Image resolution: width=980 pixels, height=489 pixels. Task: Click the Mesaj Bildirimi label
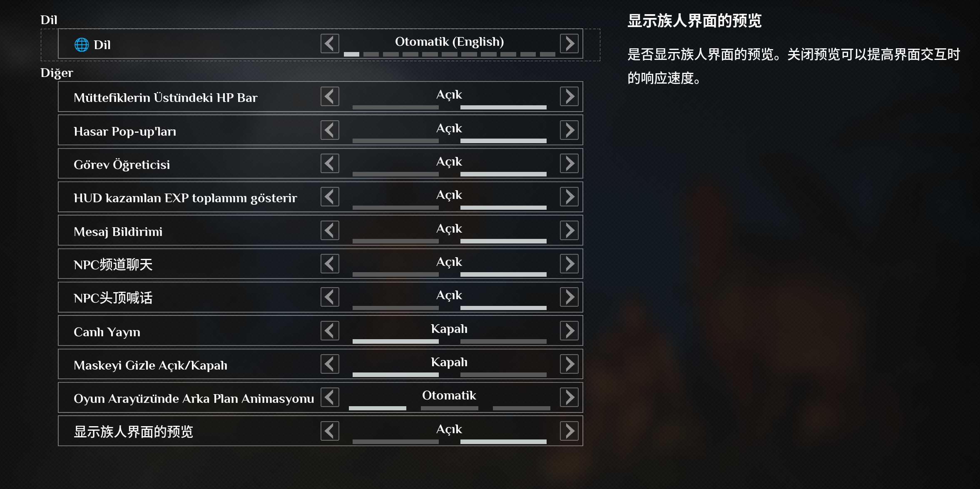(118, 232)
